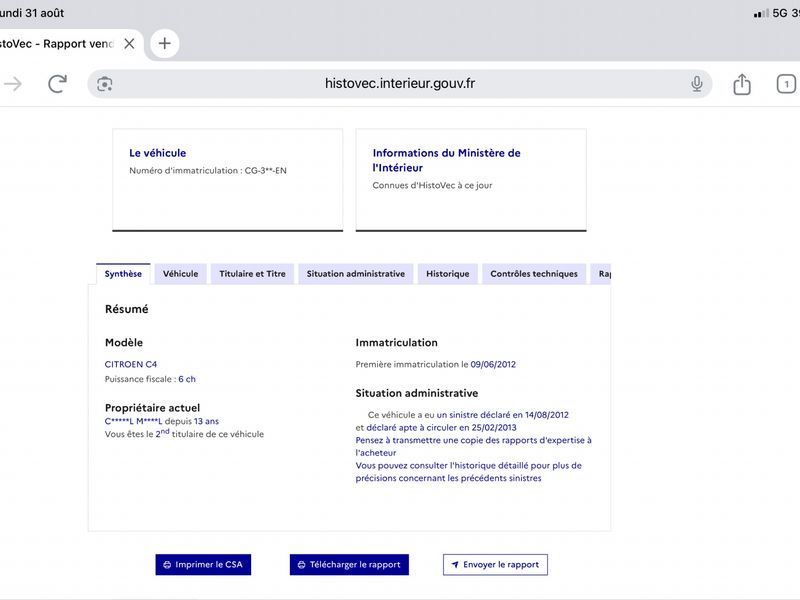800x600 pixels.
Task: Switch to the Véhicule tab
Action: [180, 274]
